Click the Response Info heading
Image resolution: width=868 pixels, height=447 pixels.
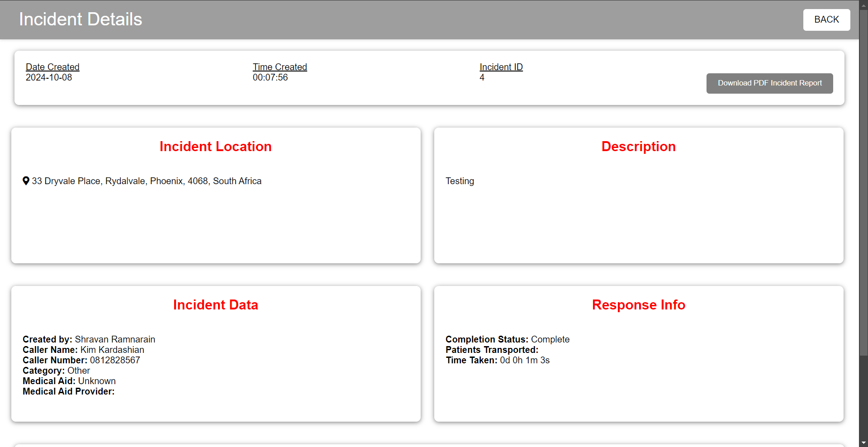tap(638, 305)
